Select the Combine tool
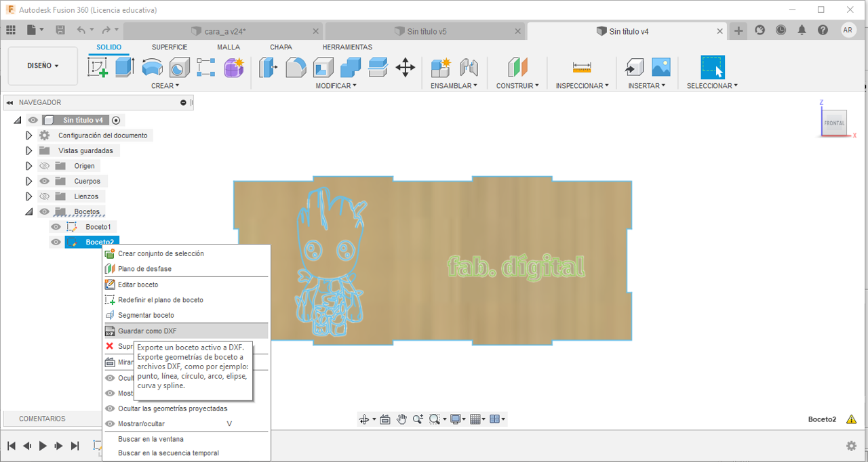 (351, 67)
